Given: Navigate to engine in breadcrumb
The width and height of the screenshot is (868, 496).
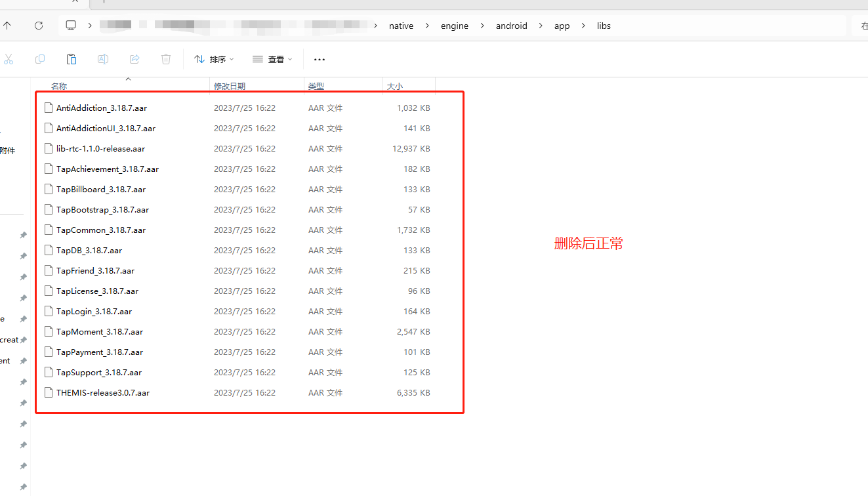Looking at the screenshot, I should pyautogui.click(x=455, y=26).
